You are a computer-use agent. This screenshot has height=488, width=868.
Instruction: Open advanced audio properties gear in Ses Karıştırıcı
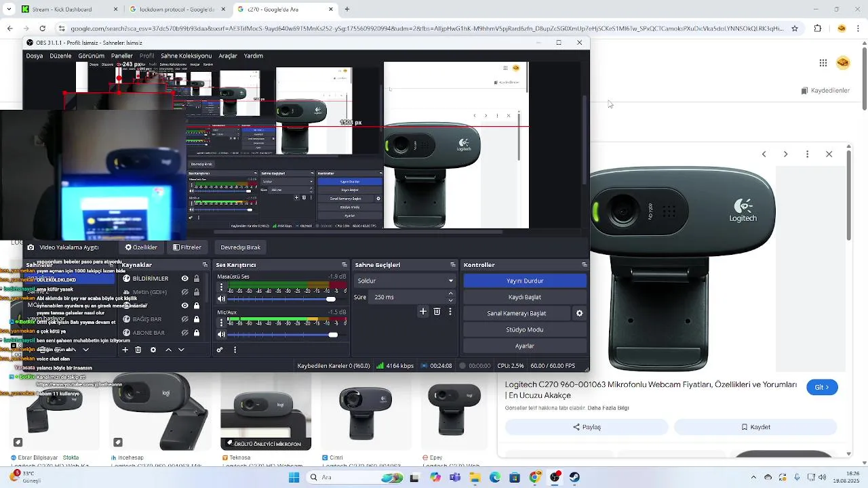pos(220,350)
